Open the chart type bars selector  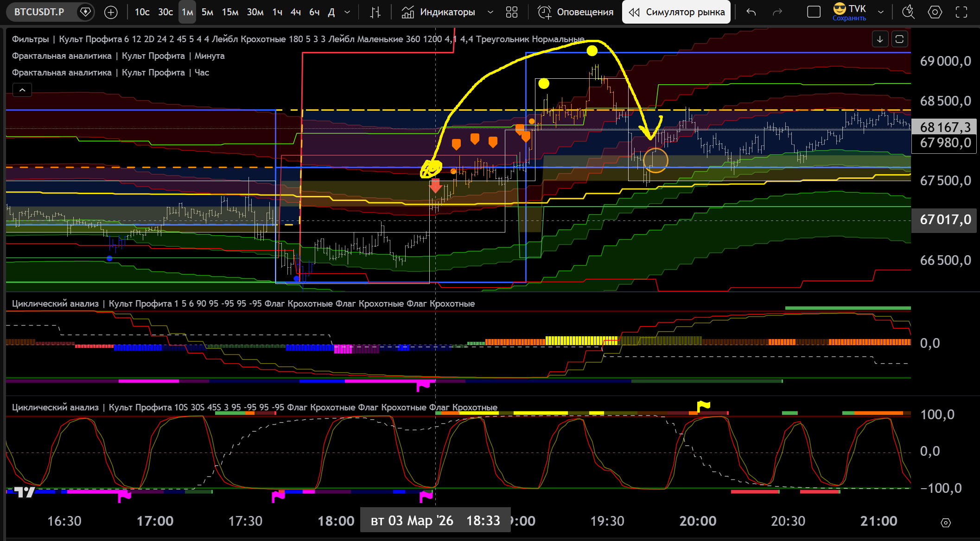pyautogui.click(x=375, y=12)
